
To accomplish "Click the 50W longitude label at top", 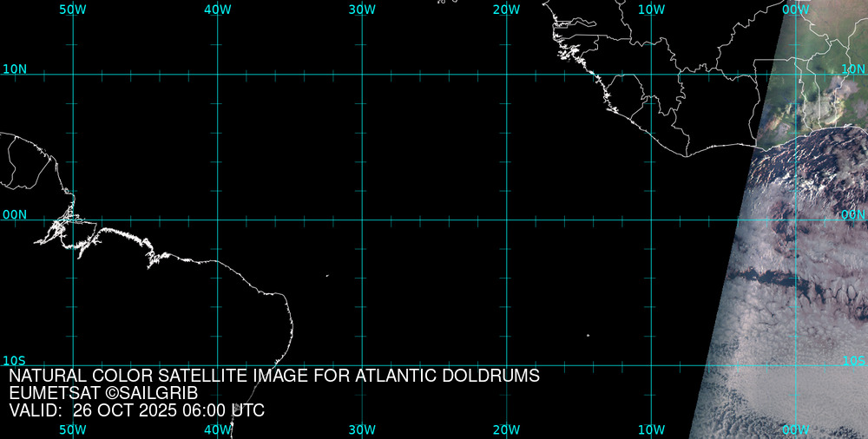I will pos(72,9).
